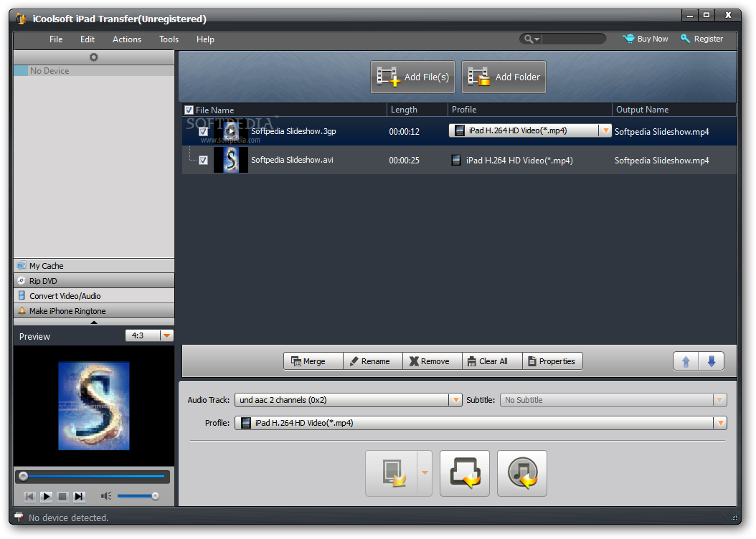Image resolution: width=756 pixels, height=539 pixels.
Task: Sort by Length column header
Action: coord(417,110)
